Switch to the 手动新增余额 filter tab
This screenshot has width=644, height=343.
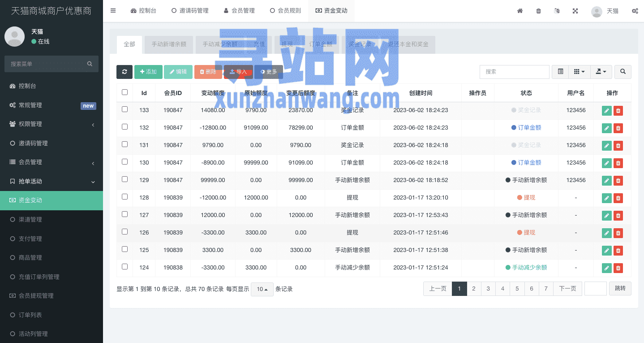coord(168,44)
